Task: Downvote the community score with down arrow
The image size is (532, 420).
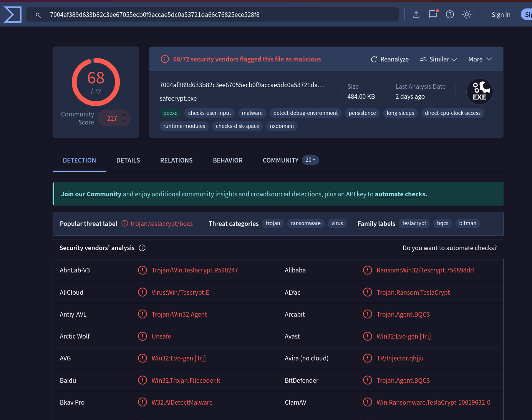Action: [124, 121]
